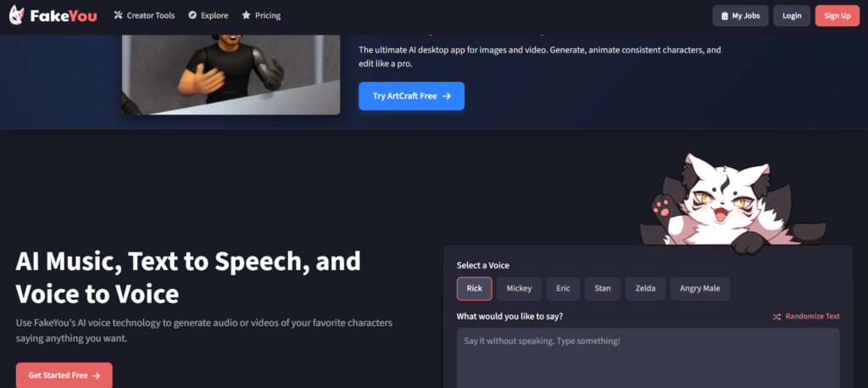This screenshot has width=868, height=388.
Task: Click the arrow on Get Started Free
Action: 96,375
